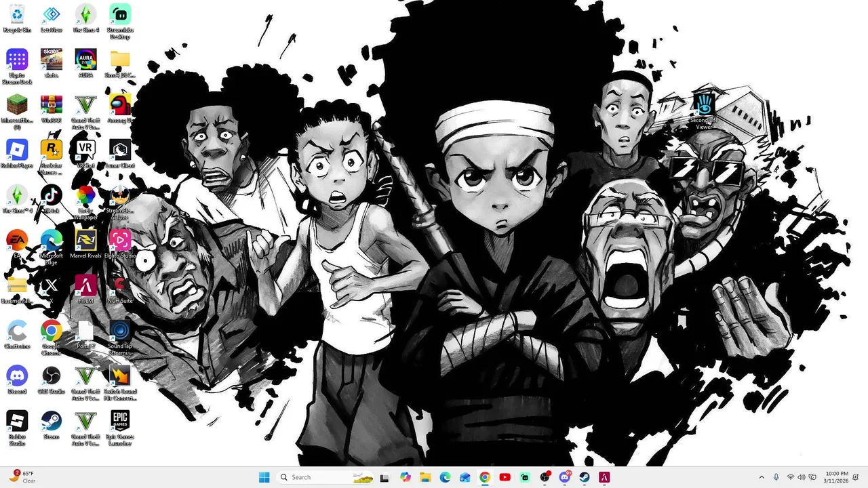Switch to OBS Studio in the taskbar
868x488 pixels.
click(545, 477)
